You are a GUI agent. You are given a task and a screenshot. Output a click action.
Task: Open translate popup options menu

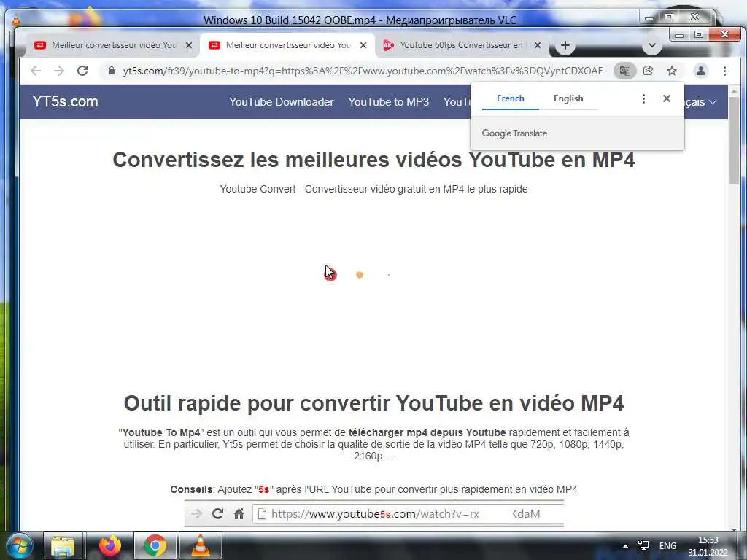pos(643,98)
